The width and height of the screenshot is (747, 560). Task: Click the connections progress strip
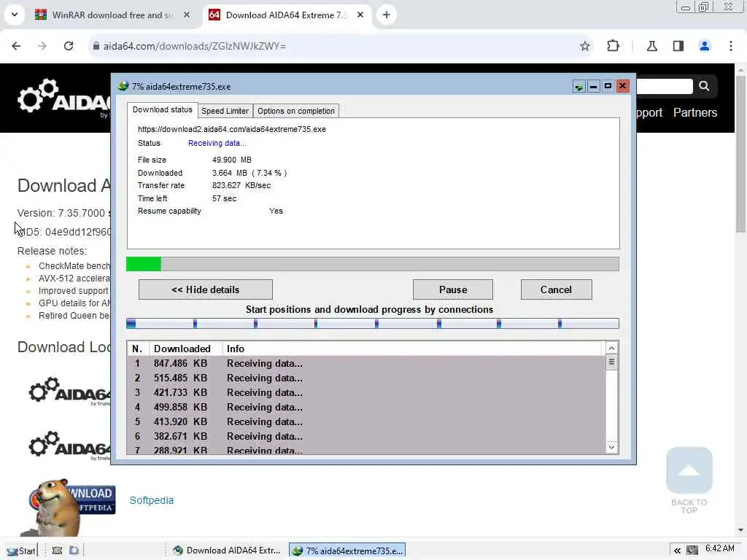pyautogui.click(x=373, y=324)
